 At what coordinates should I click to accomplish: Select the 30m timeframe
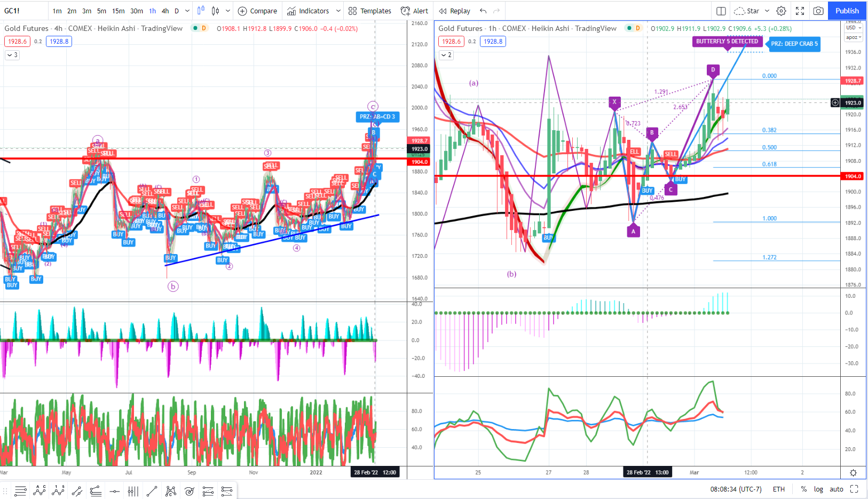coord(137,11)
